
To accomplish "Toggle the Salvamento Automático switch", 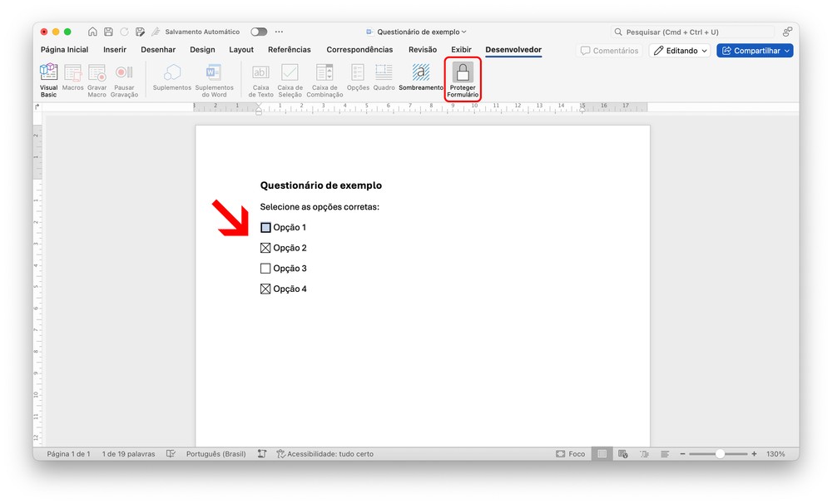I will click(259, 32).
